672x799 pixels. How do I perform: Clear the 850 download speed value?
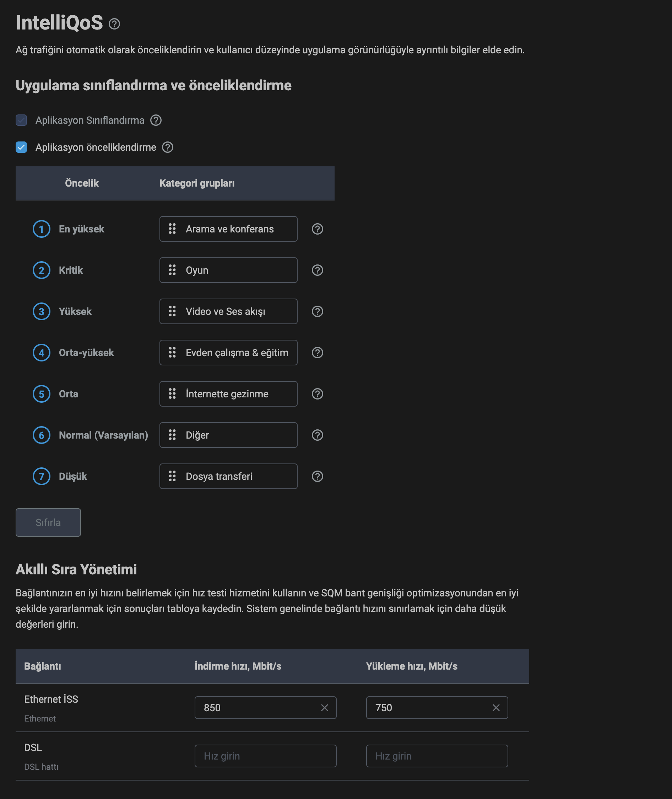tap(325, 708)
